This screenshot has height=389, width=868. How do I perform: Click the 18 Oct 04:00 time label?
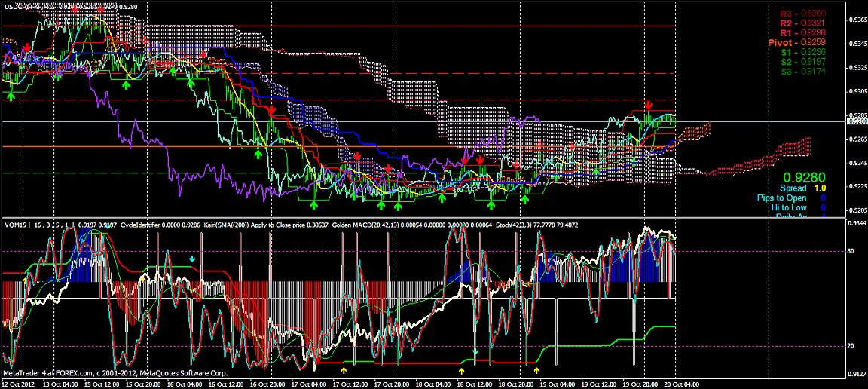tap(435, 384)
